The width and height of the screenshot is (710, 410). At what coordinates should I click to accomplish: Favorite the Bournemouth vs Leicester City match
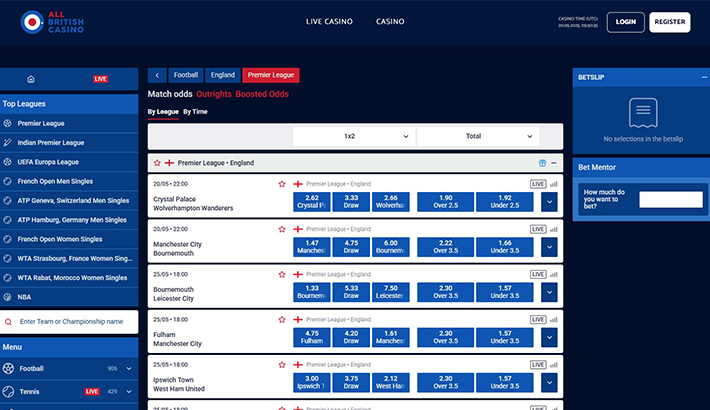(282, 275)
